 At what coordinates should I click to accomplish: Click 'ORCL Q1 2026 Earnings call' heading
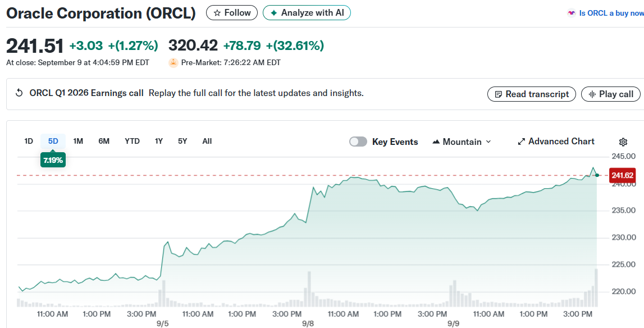click(86, 93)
